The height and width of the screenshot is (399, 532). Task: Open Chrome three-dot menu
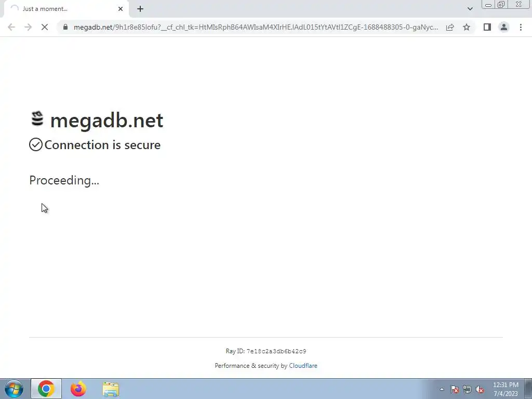521,27
